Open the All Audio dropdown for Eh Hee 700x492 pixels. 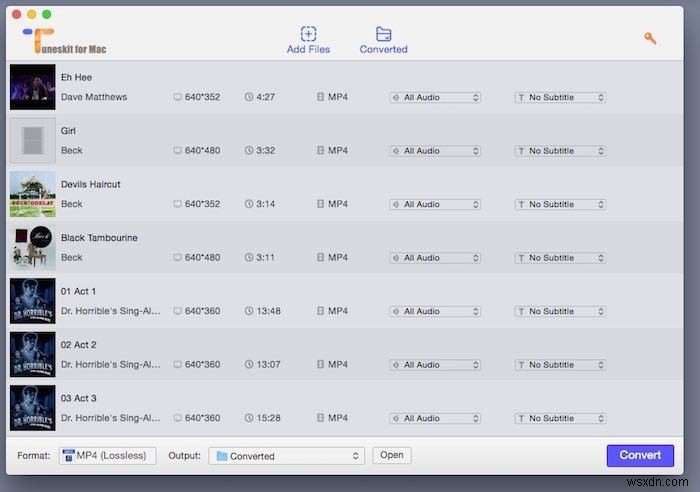[x=435, y=97]
